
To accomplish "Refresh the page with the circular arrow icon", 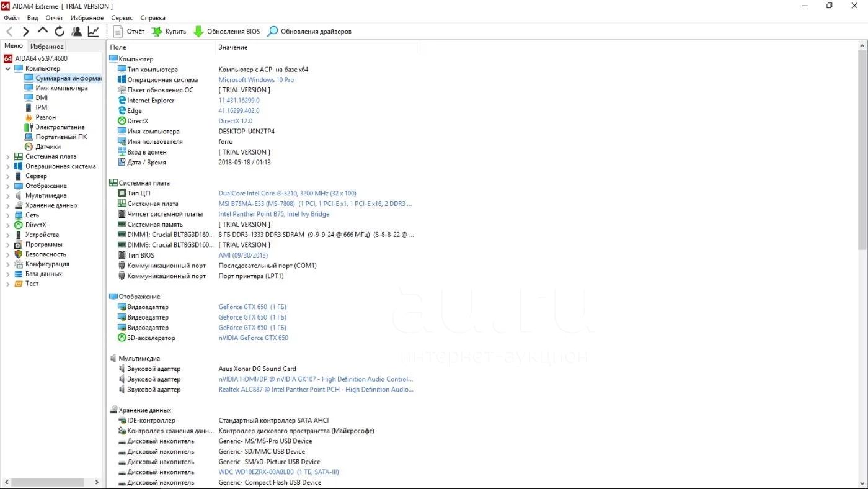I will tap(60, 31).
